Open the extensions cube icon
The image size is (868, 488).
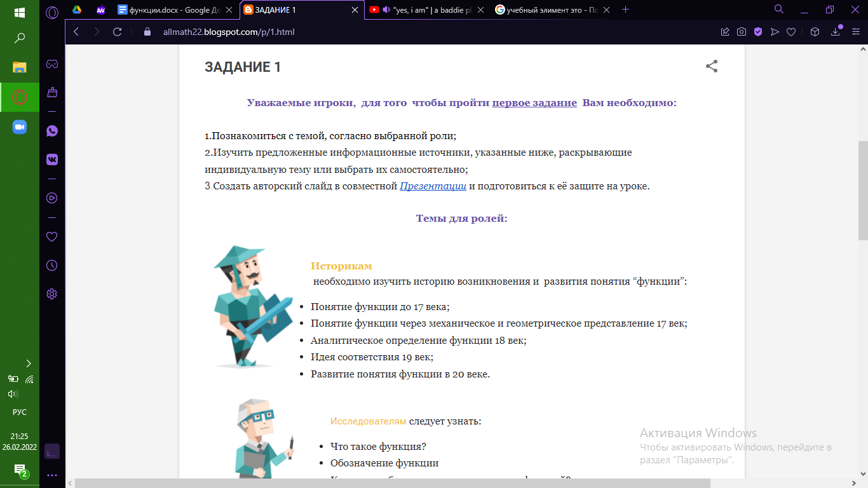pyautogui.click(x=815, y=32)
